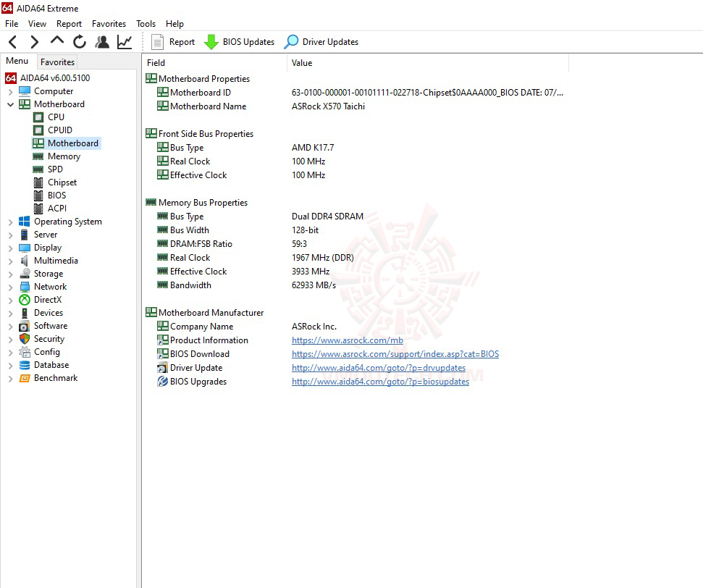Select the Memory chip icon in tree
703x588 pixels.
(x=38, y=156)
